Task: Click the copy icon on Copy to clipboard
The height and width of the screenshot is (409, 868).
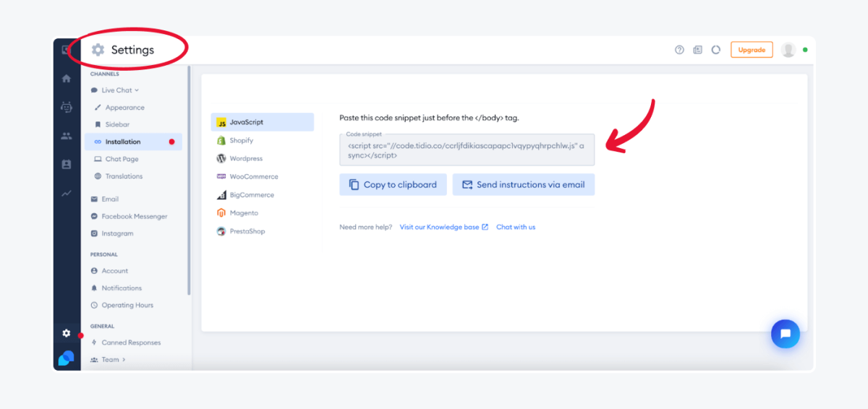Action: coord(354,184)
